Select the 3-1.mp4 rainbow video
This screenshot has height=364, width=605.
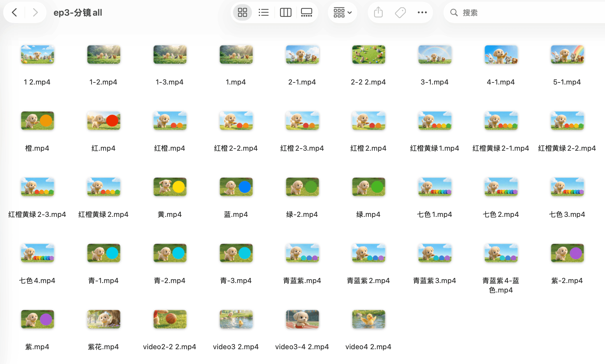pos(435,55)
